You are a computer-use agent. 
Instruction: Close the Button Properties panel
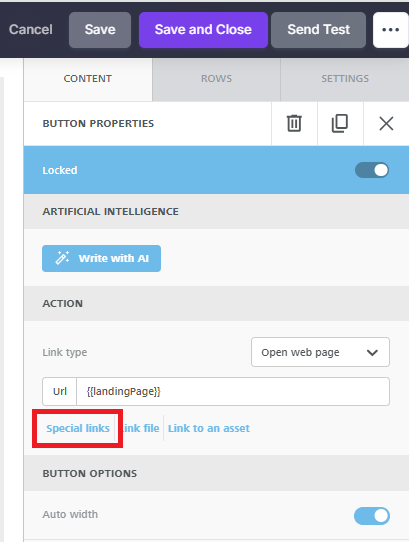[x=386, y=123]
